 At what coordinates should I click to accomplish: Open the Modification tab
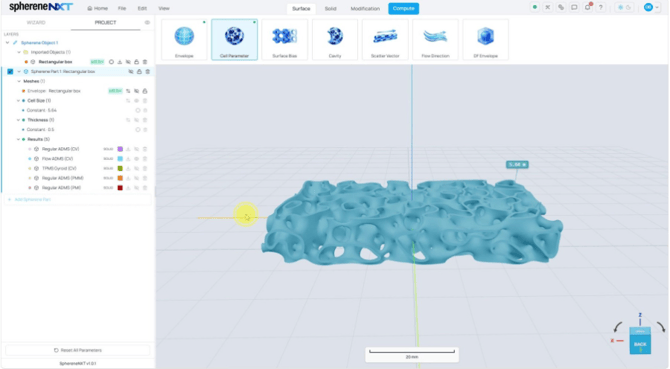pyautogui.click(x=365, y=9)
